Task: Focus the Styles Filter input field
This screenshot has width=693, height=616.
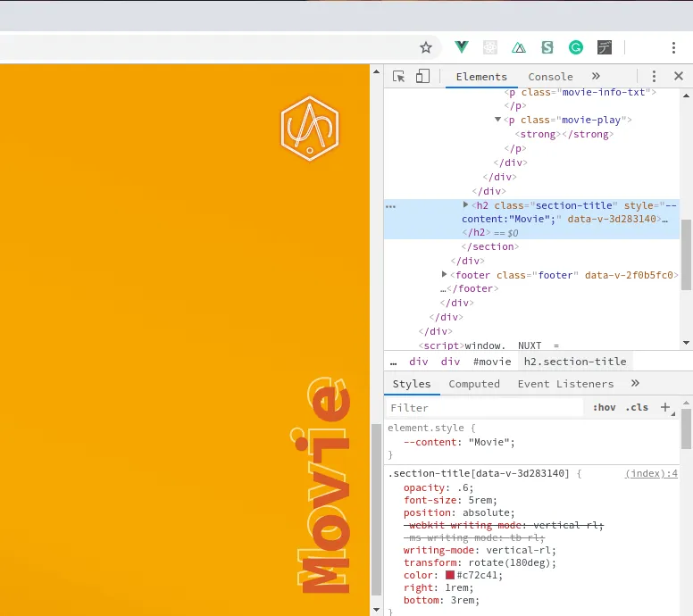Action: pyautogui.click(x=485, y=407)
